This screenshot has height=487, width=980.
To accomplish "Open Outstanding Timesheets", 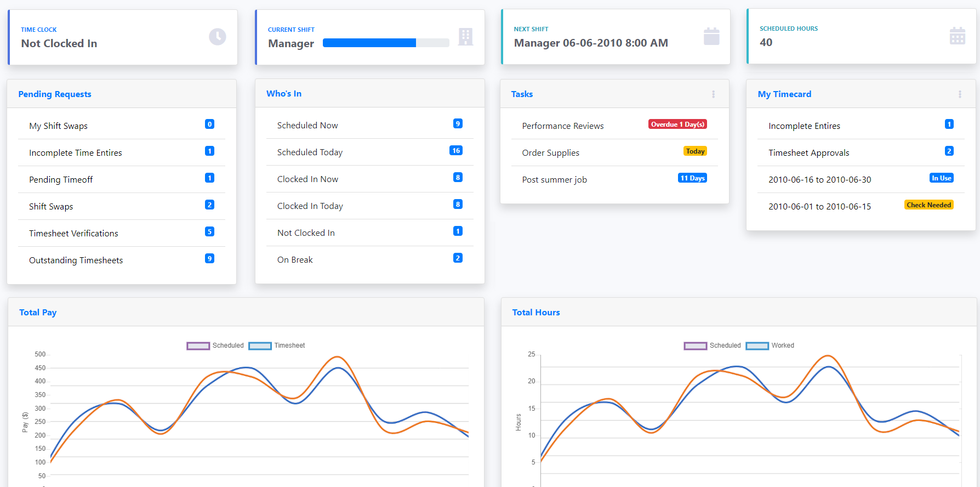I will click(122, 260).
